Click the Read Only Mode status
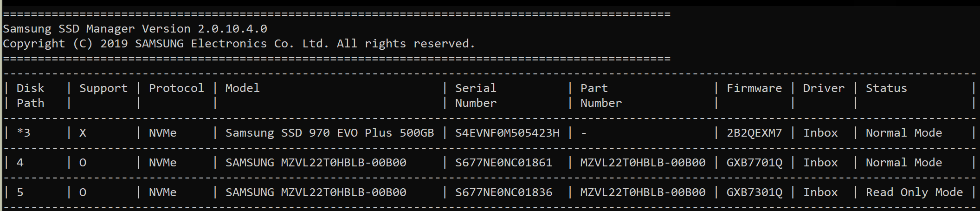 914,192
